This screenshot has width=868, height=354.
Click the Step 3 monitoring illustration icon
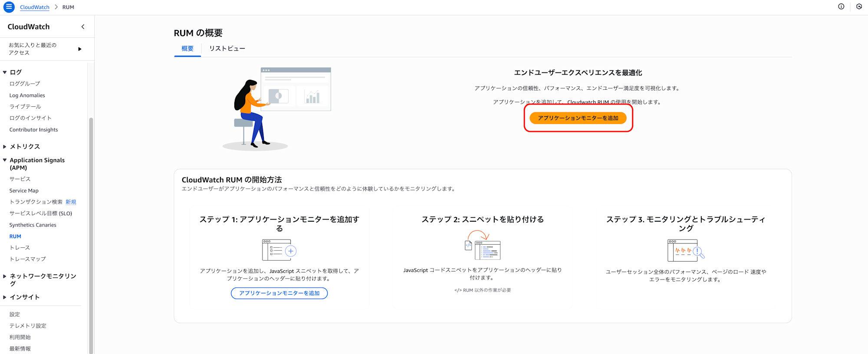click(686, 250)
